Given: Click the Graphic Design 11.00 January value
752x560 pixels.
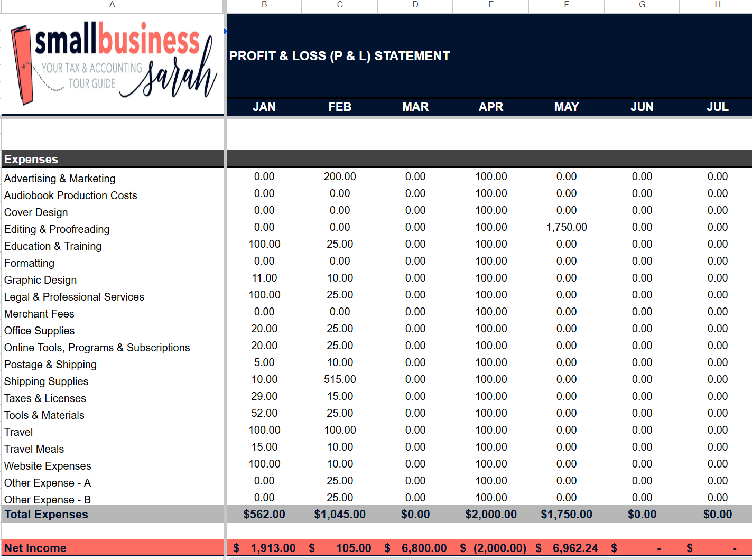Looking at the screenshot, I should [x=264, y=278].
